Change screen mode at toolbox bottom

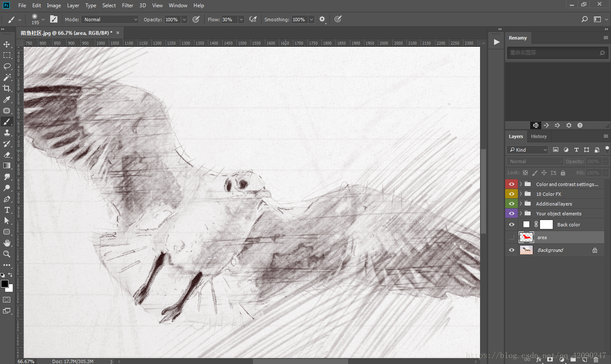7,311
